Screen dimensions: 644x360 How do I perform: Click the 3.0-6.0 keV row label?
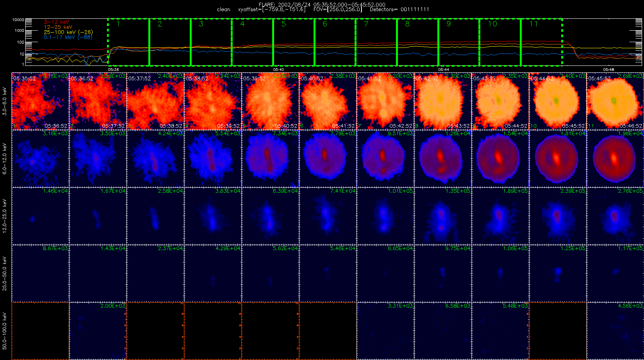pos(5,101)
